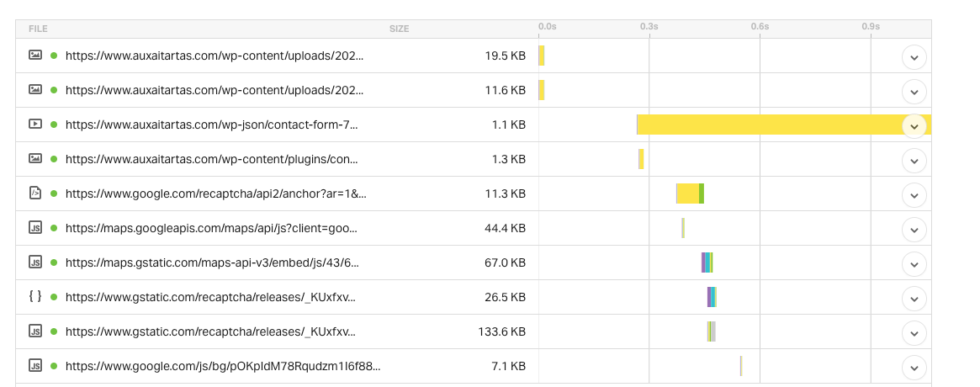Click JS icon of maps.gstatic.com row
The height and width of the screenshot is (387, 980).
(x=35, y=262)
